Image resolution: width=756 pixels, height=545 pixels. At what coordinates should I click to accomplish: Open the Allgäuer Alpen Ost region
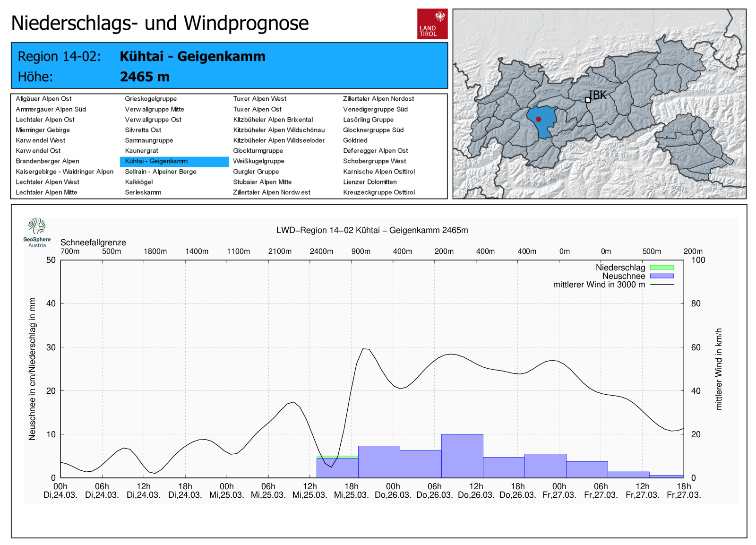coord(43,99)
